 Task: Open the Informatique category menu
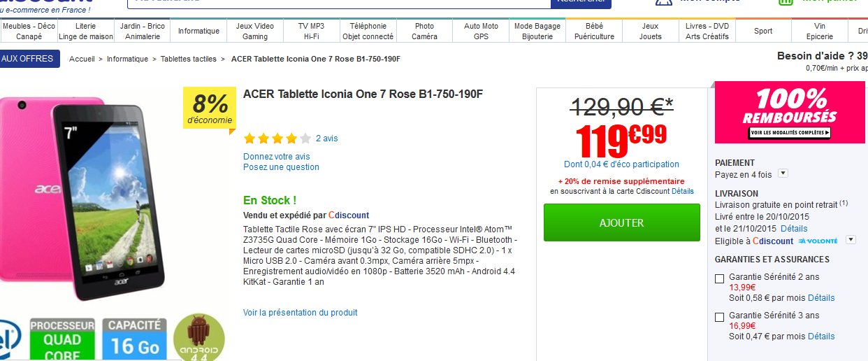pos(198,31)
